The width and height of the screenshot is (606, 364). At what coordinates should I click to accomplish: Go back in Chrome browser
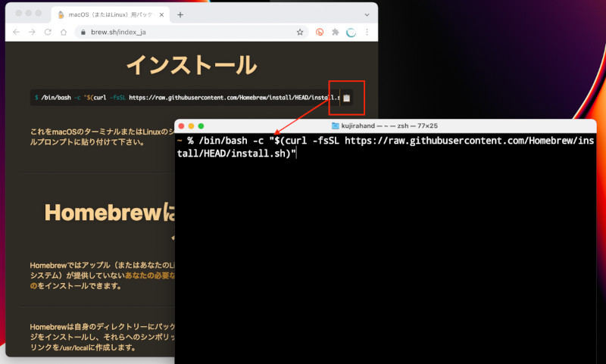point(16,32)
